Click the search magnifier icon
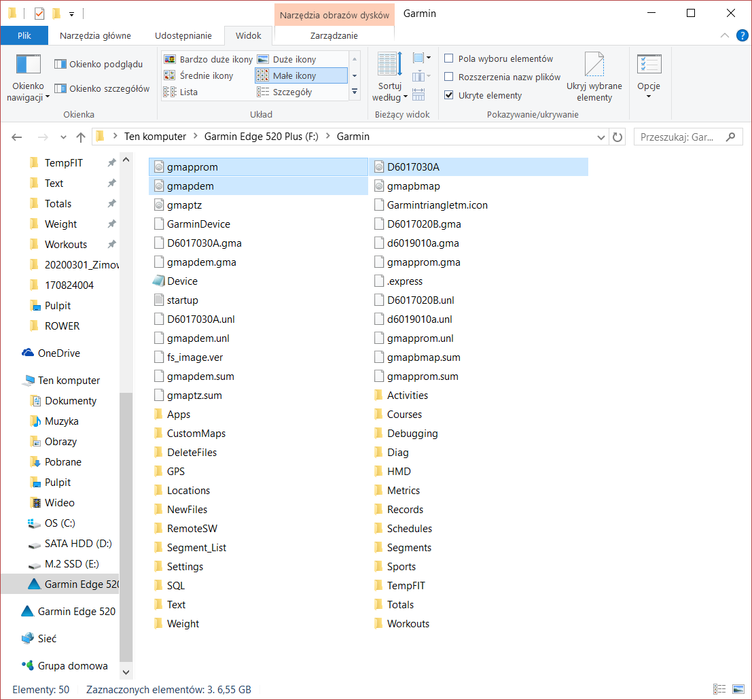Image resolution: width=752 pixels, height=700 pixels. coord(730,137)
